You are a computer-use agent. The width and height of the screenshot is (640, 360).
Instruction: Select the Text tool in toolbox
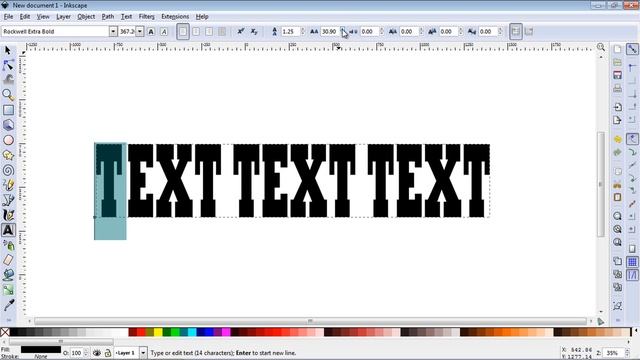pyautogui.click(x=8, y=230)
